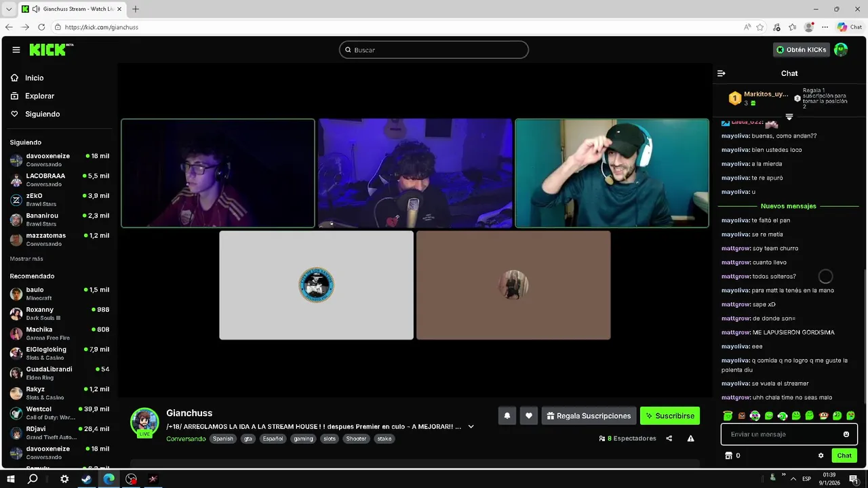Click the green Chat send button
Screen dimensions: 868x488
(x=844, y=455)
